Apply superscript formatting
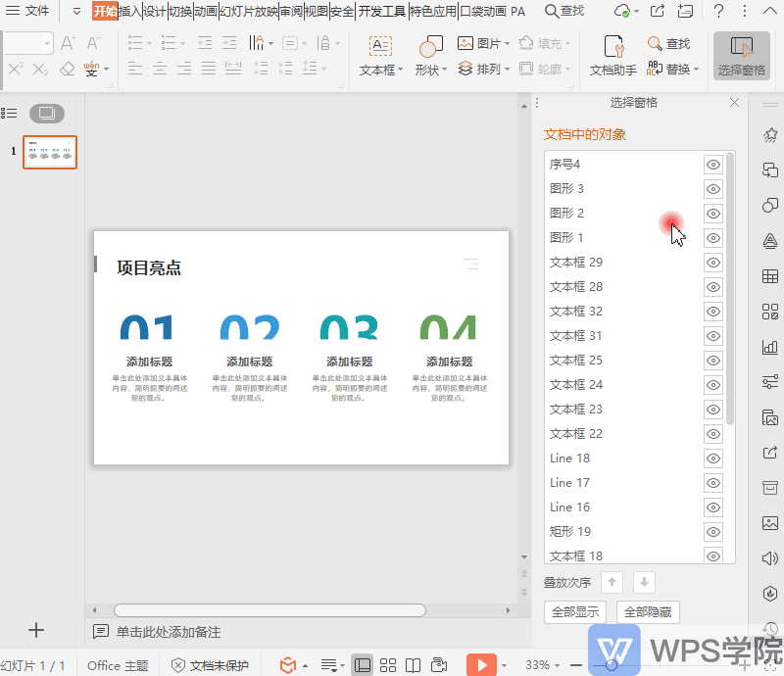784x676 pixels. pos(16,69)
